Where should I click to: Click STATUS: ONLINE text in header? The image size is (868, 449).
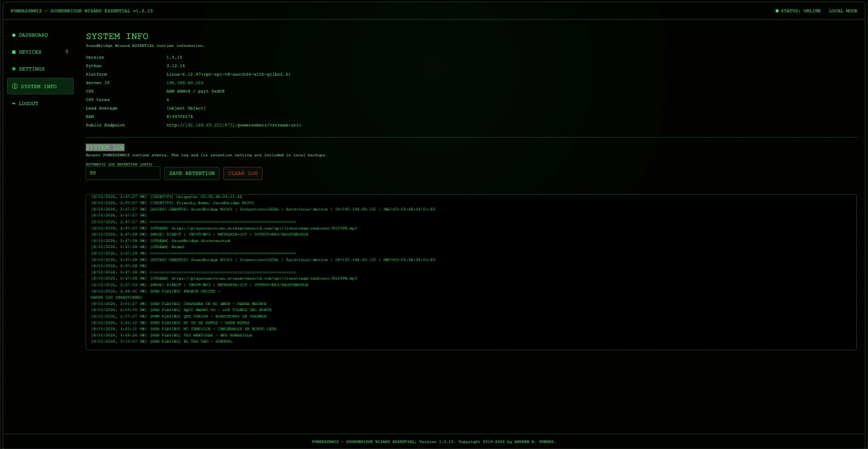[801, 11]
